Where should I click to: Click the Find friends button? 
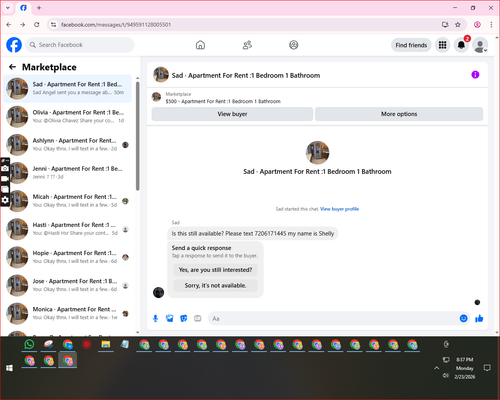[411, 45]
